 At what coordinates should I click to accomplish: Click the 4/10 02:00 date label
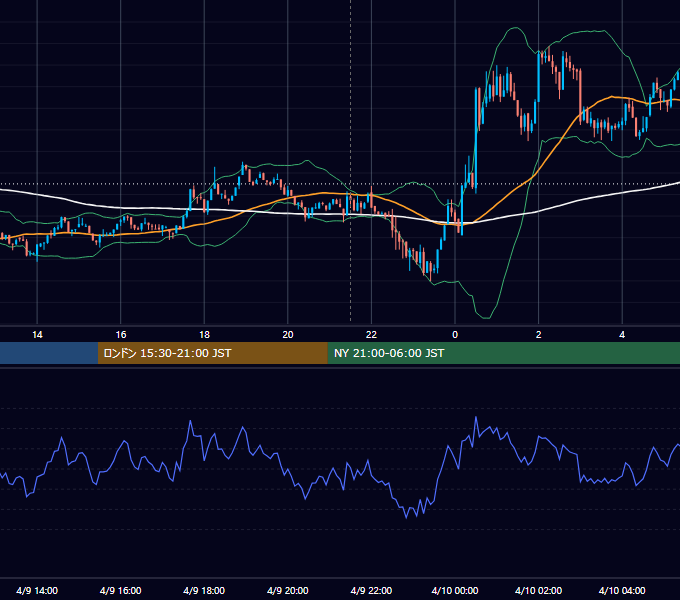point(539,590)
